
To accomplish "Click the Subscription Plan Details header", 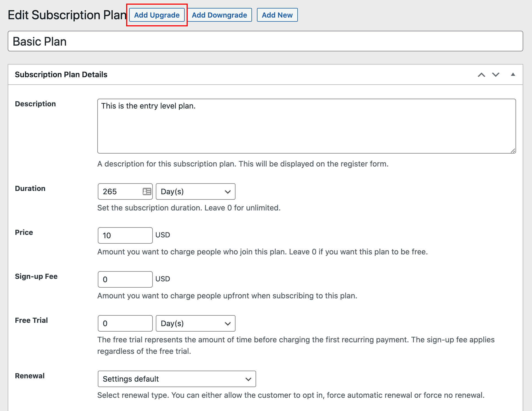I will pyautogui.click(x=61, y=74).
